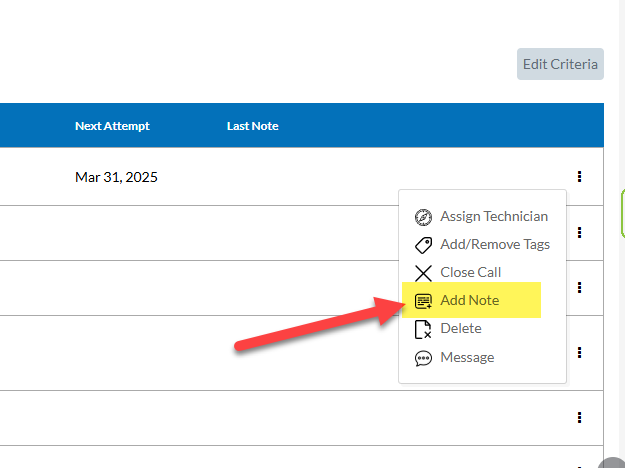The width and height of the screenshot is (625, 468).
Task: Click the Assign Technician compass icon
Action: pos(423,217)
